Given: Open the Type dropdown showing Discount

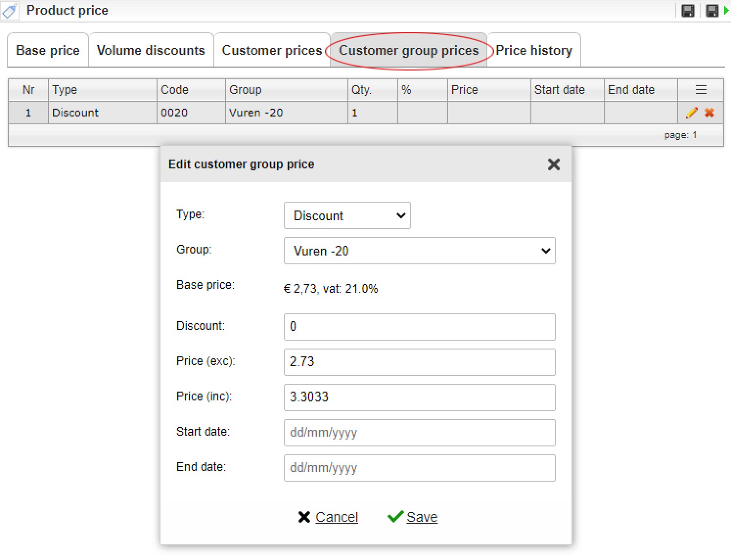Looking at the screenshot, I should click(x=347, y=215).
